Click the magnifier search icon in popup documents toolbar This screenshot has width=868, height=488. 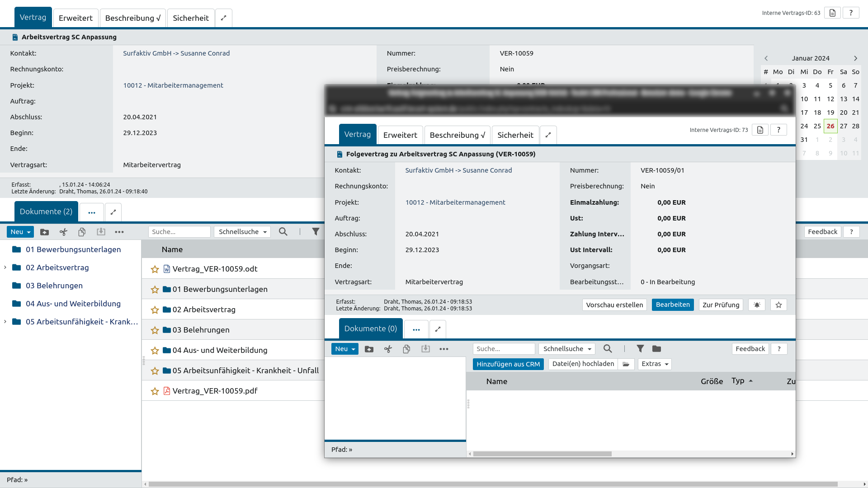(608, 349)
